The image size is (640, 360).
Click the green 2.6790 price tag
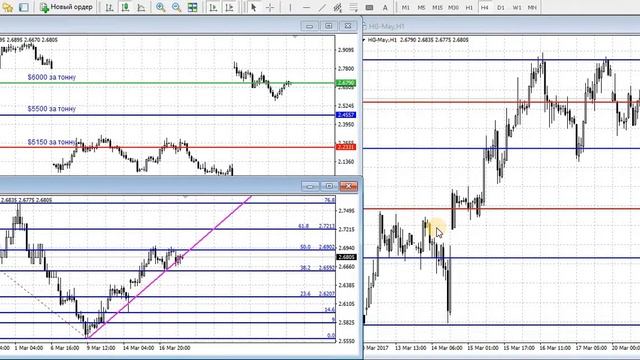pos(346,83)
